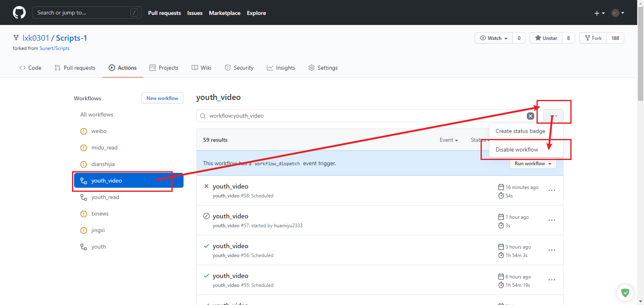Click the GitHub Octocat logo
Image resolution: width=644 pixels, height=305 pixels.
tap(19, 12)
